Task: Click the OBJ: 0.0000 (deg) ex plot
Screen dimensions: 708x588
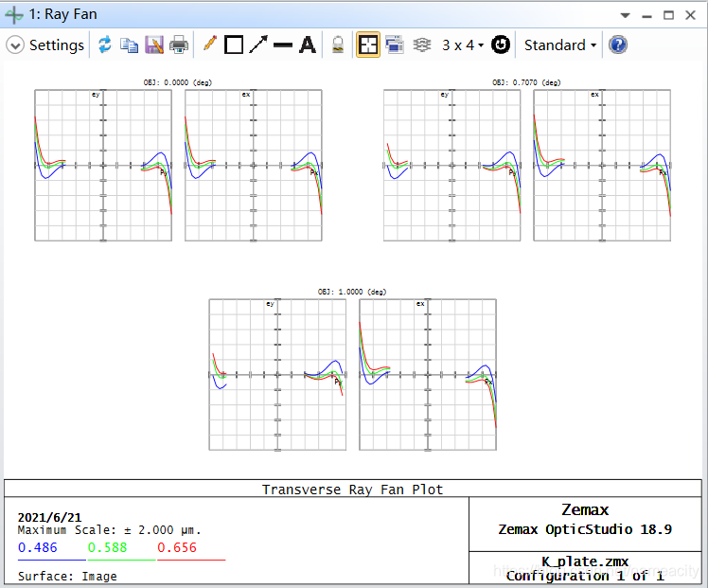Action: pyautogui.click(x=254, y=166)
